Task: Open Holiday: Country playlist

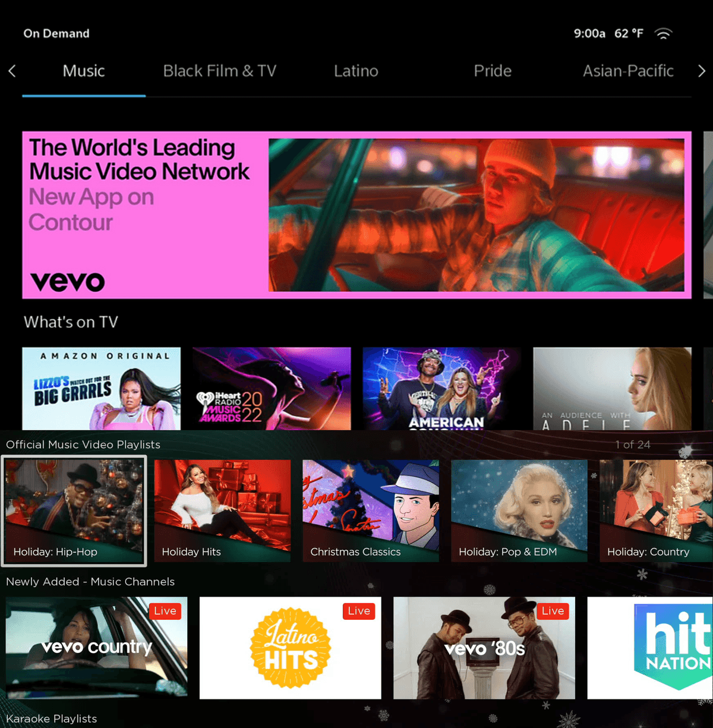Action: click(x=657, y=511)
